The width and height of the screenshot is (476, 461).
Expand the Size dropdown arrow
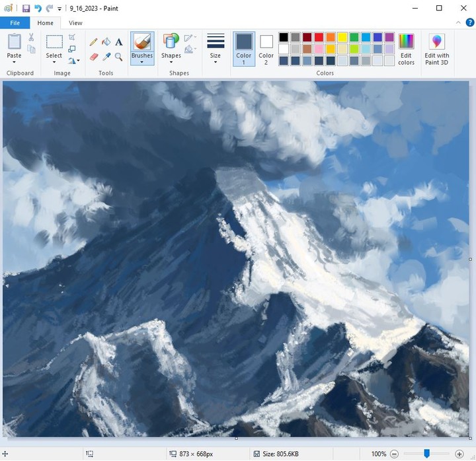[216, 62]
